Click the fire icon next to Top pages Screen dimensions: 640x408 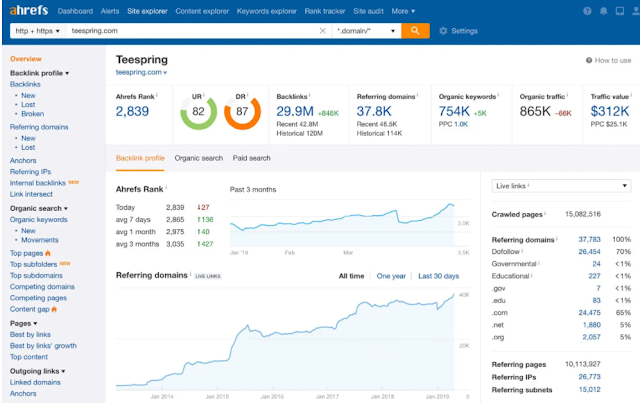click(x=48, y=253)
